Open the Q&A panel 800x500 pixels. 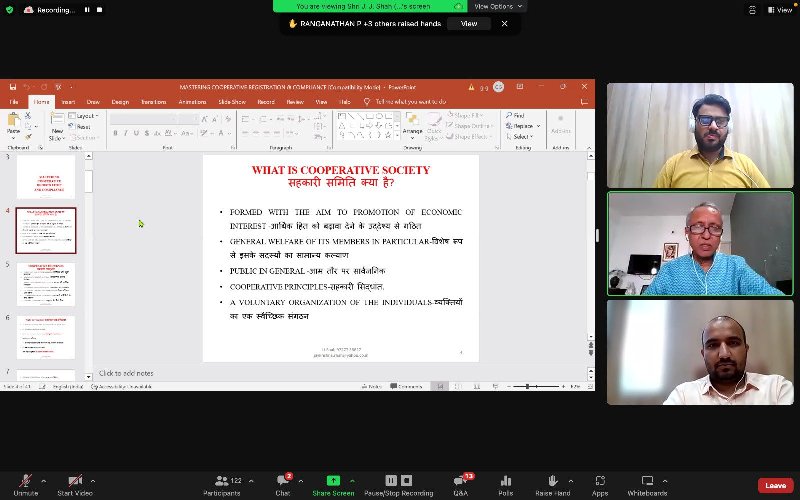(460, 481)
